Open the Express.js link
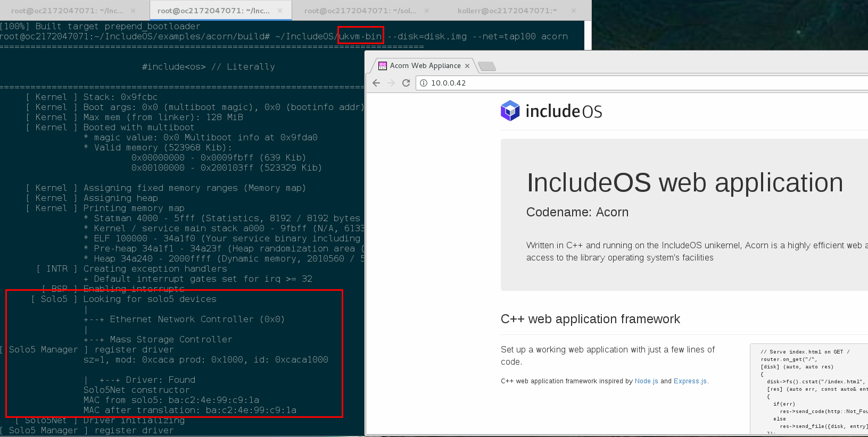 [690, 381]
